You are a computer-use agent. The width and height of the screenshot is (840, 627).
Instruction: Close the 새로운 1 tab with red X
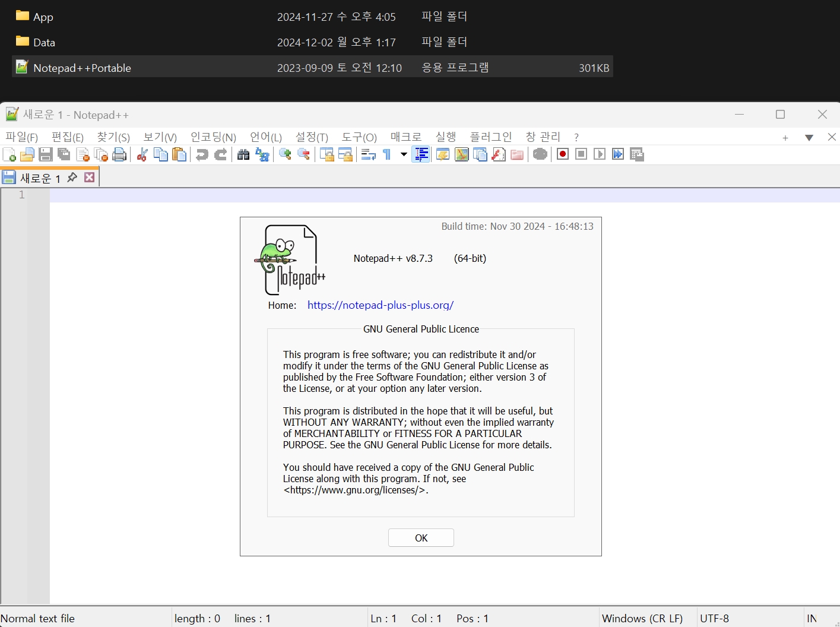point(90,177)
